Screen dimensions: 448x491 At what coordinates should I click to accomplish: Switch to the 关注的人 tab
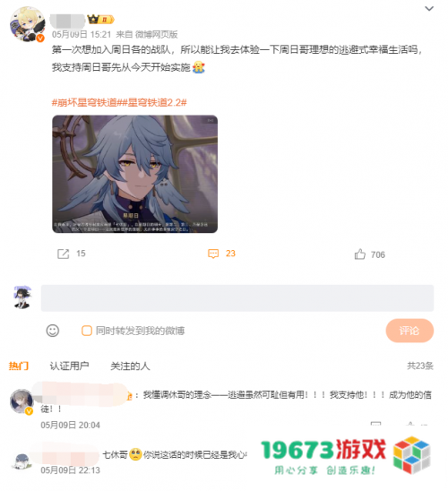(x=130, y=366)
